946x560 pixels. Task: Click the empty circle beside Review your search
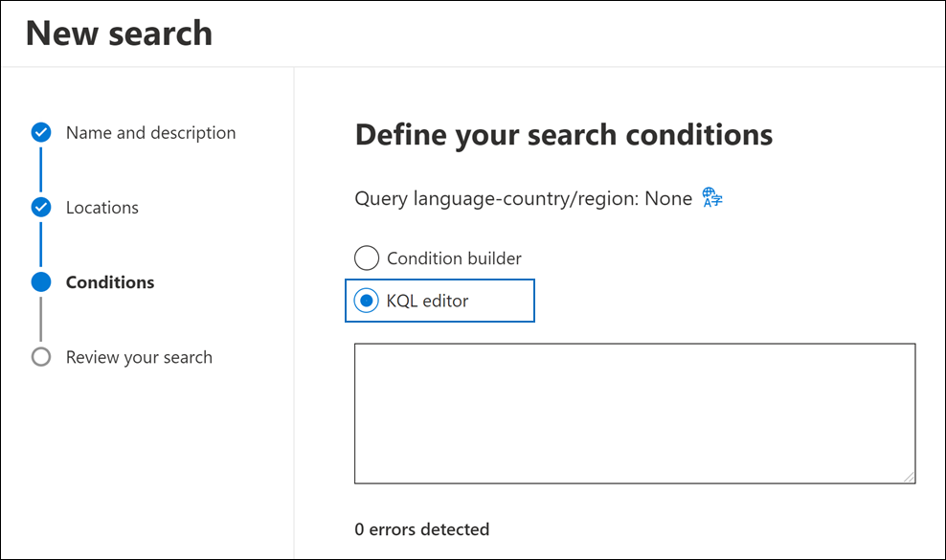tap(41, 356)
